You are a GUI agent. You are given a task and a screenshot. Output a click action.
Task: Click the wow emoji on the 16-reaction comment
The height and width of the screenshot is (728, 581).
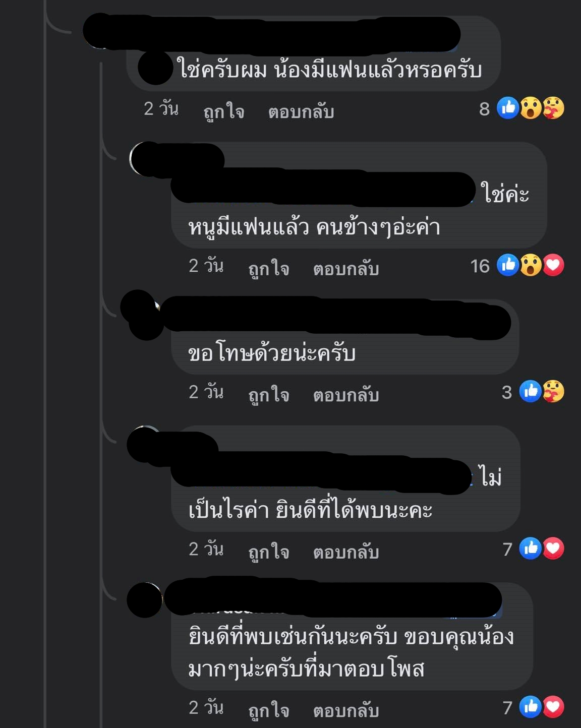[531, 265]
